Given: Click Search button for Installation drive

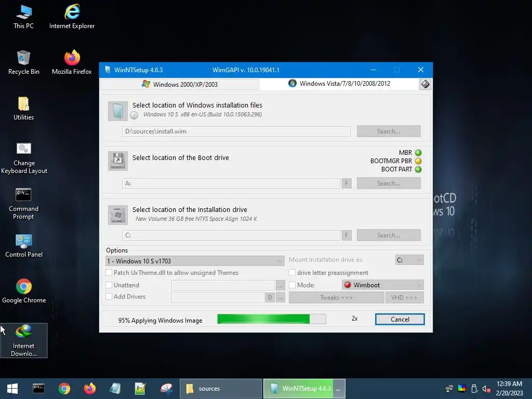Looking at the screenshot, I should click(389, 235).
